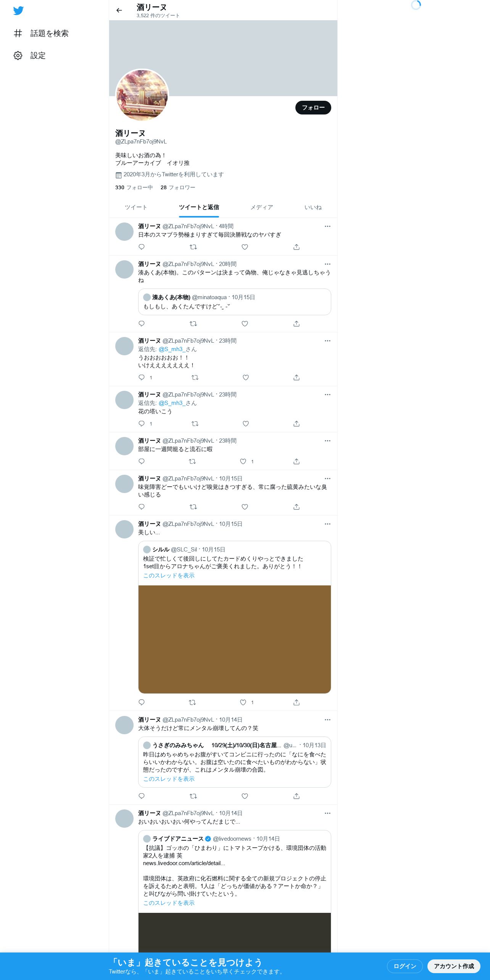The image size is (490, 980).
Task: Go back using the arrow icon
Action: [x=119, y=10]
